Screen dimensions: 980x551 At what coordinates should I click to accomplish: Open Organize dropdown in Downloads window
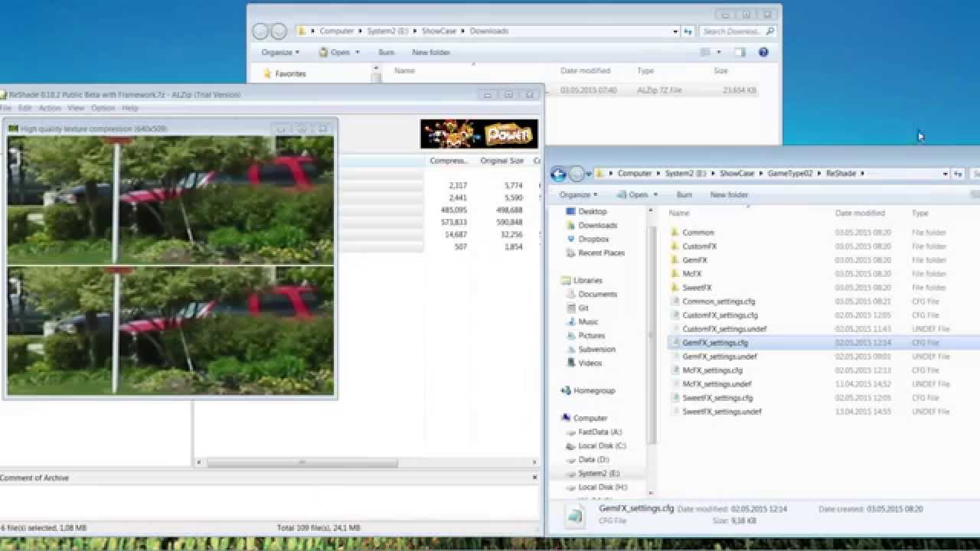[x=279, y=53]
